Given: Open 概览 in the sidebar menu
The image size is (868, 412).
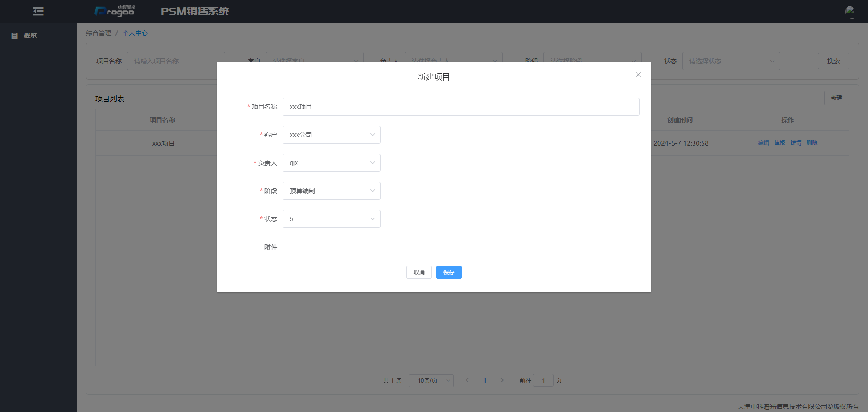Looking at the screenshot, I should point(30,36).
